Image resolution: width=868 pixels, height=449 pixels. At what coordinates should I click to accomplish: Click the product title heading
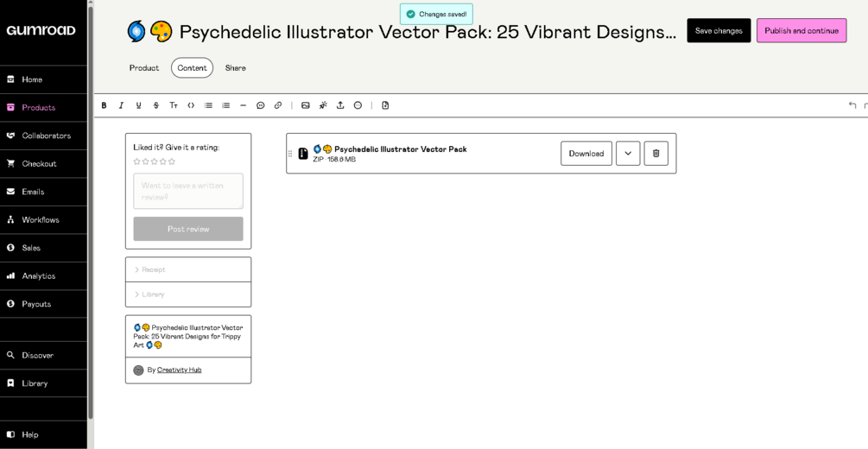point(402,32)
